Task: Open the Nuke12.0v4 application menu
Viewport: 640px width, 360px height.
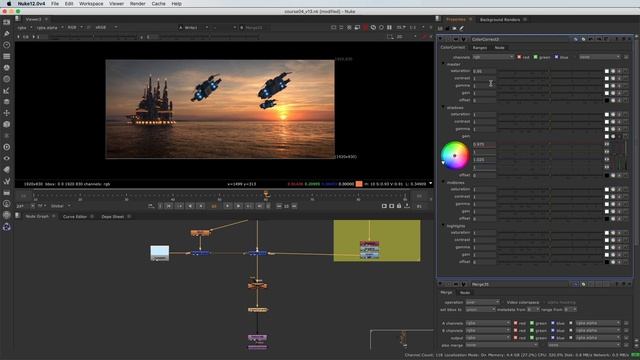Action: tap(31, 4)
